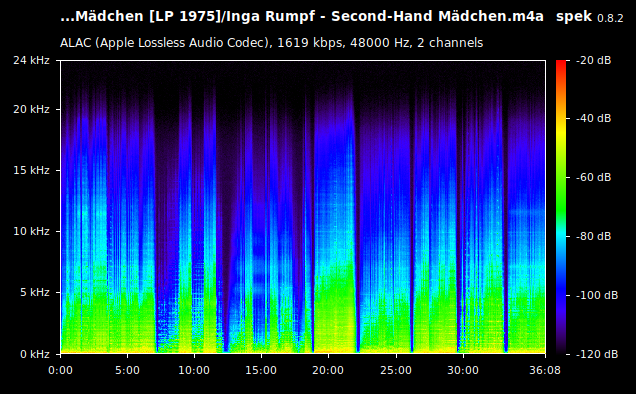Click the 20 kHz frequency axis label
The image size is (636, 394).
pos(31,110)
